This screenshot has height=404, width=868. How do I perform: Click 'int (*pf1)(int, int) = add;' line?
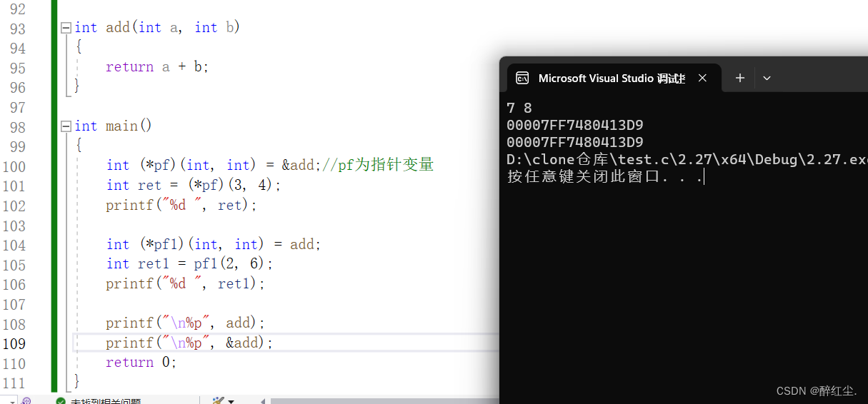pos(214,244)
